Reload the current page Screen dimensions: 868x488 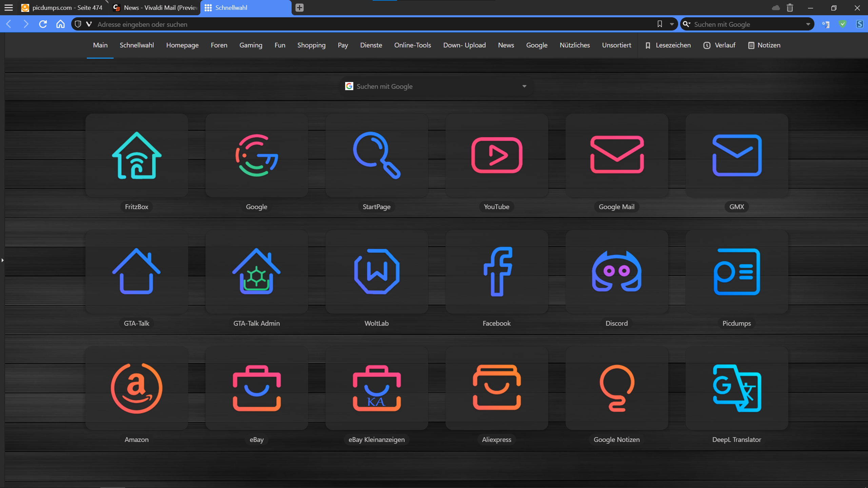43,24
